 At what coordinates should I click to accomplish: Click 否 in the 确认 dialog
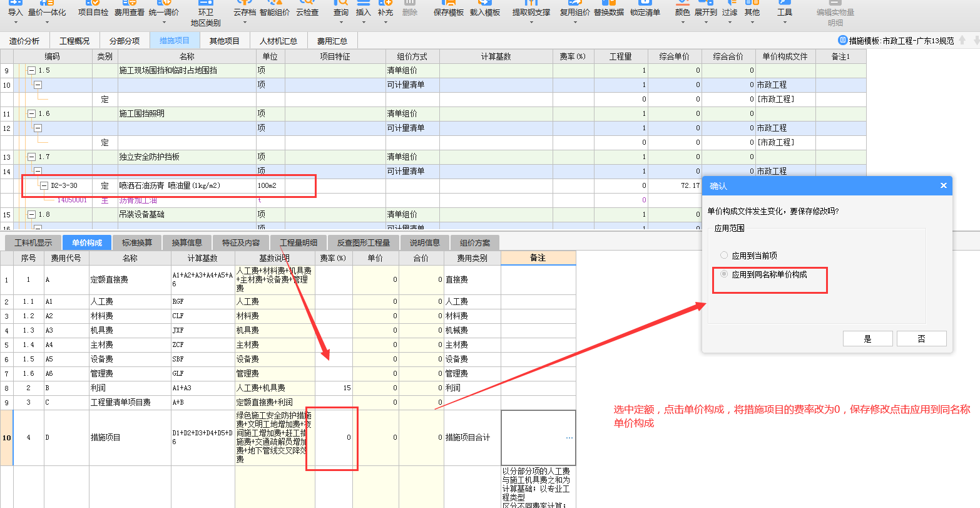coord(922,339)
